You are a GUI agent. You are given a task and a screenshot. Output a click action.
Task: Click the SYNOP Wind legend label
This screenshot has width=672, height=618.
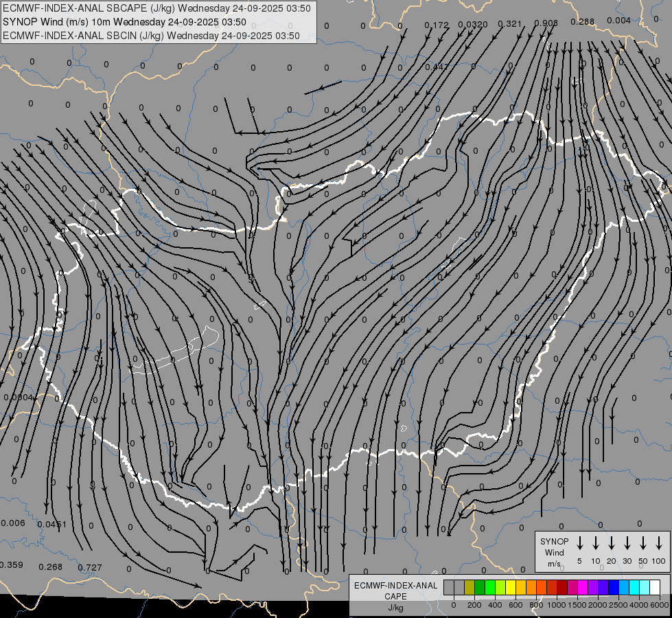click(x=554, y=547)
